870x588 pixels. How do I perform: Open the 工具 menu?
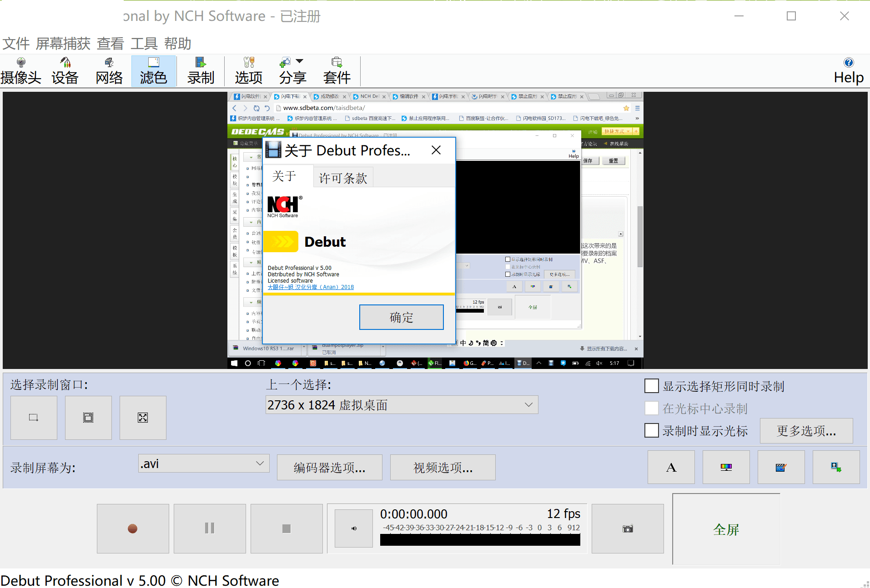[x=144, y=44]
